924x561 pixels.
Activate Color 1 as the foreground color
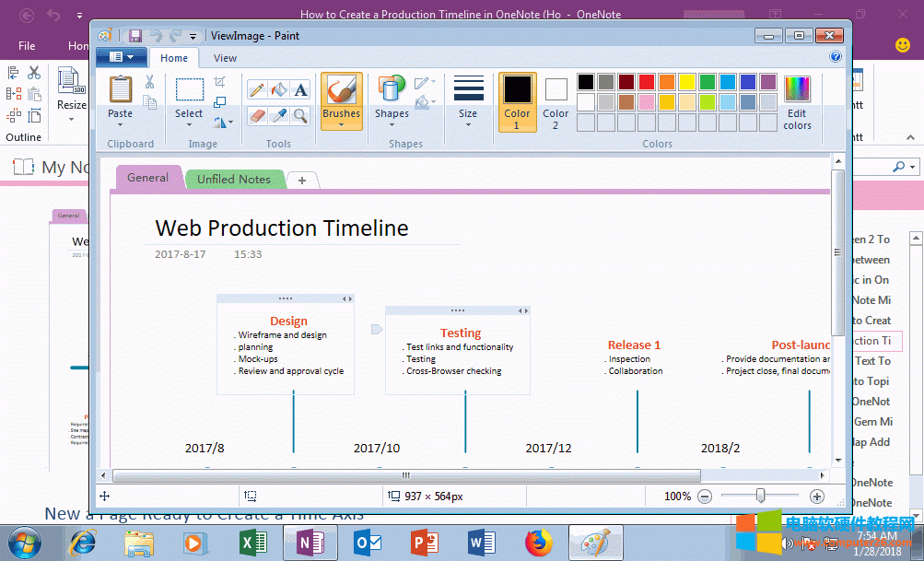[517, 97]
